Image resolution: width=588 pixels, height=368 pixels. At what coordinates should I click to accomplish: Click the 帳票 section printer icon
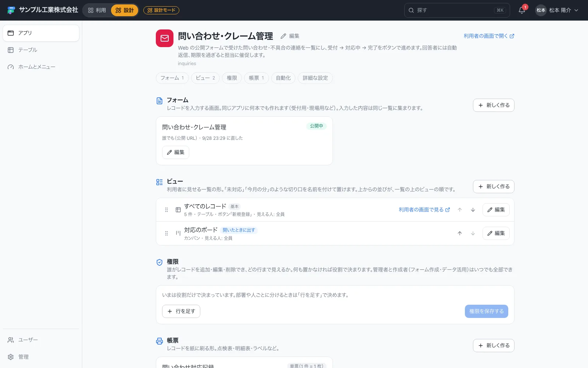(x=159, y=341)
